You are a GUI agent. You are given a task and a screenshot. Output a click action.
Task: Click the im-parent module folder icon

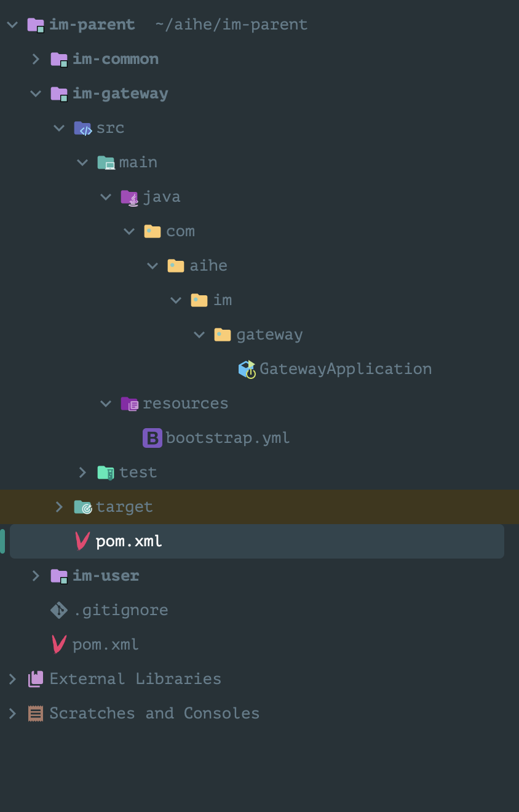click(x=36, y=25)
